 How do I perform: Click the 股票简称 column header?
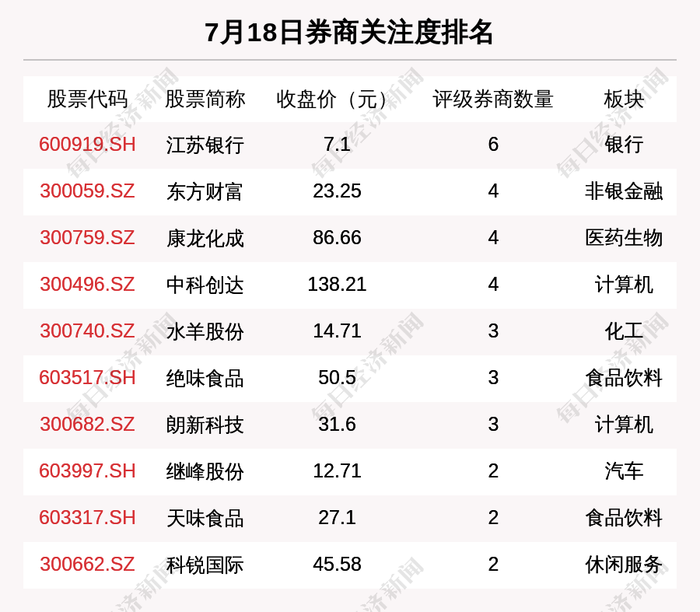205,99
